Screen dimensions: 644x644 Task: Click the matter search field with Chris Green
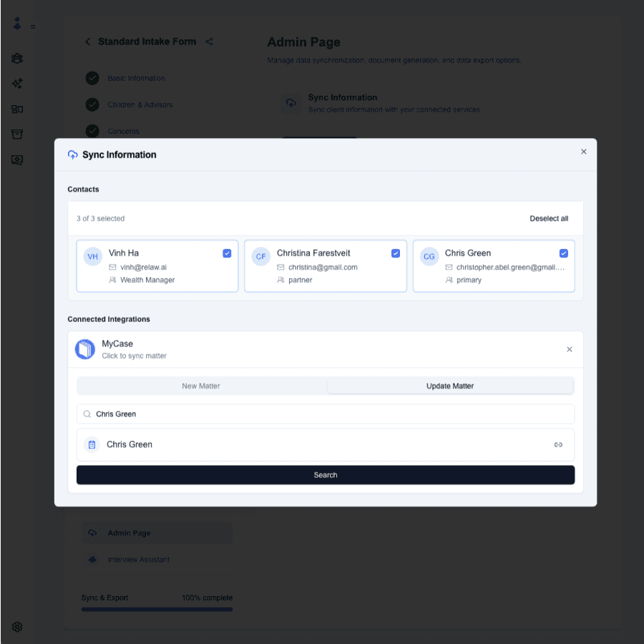(x=326, y=414)
